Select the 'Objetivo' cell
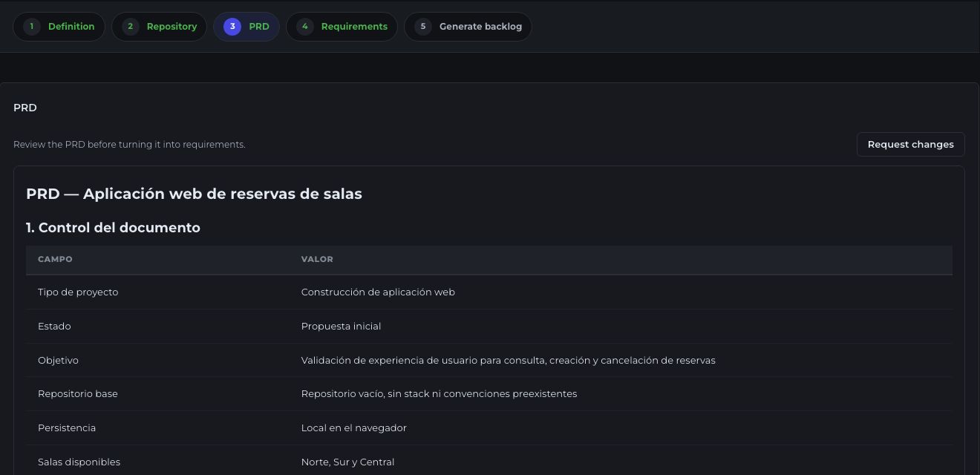Image resolution: width=980 pixels, height=475 pixels. (x=58, y=361)
